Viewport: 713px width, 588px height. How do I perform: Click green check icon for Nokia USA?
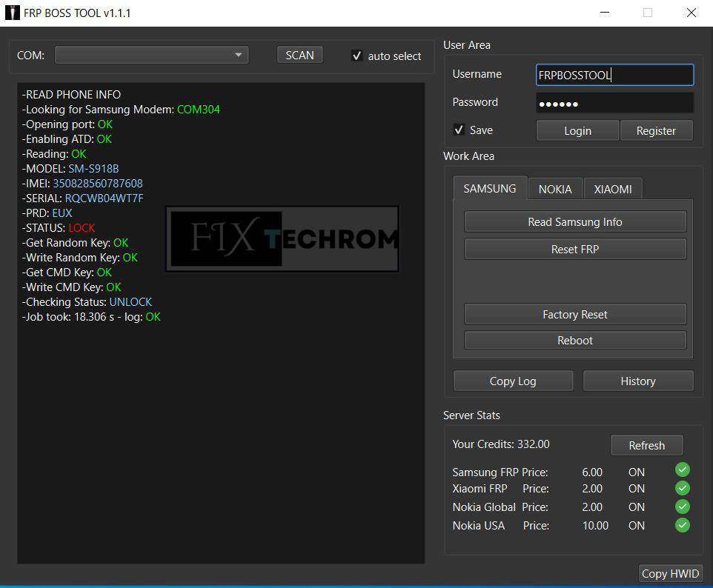tap(682, 525)
